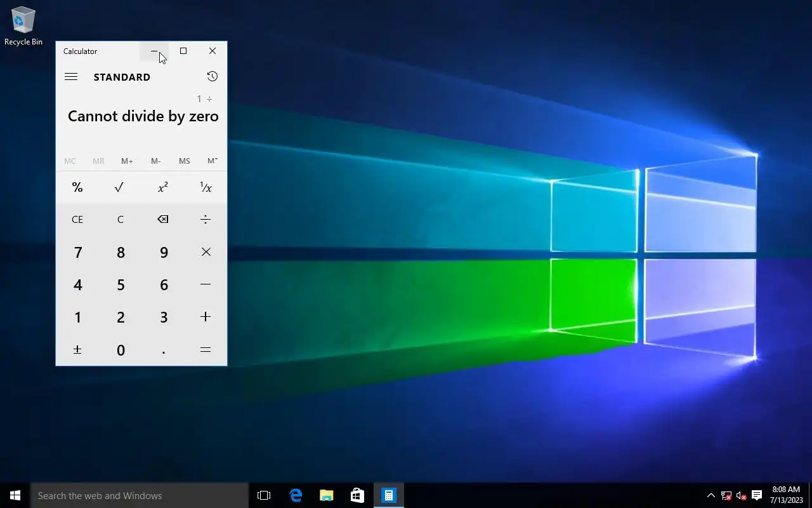Viewport: 812px width, 508px height.
Task: Click the number 1 key
Action: click(x=77, y=317)
